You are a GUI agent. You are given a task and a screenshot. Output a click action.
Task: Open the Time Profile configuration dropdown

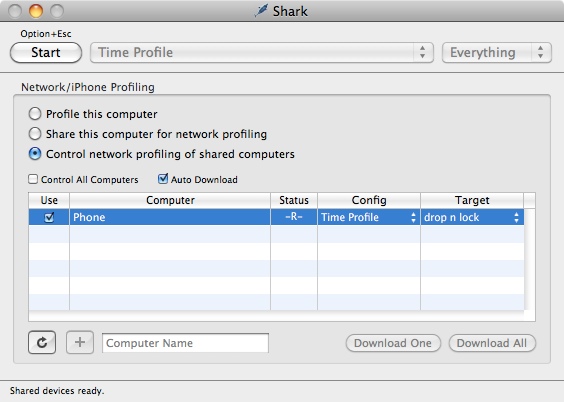(261, 52)
